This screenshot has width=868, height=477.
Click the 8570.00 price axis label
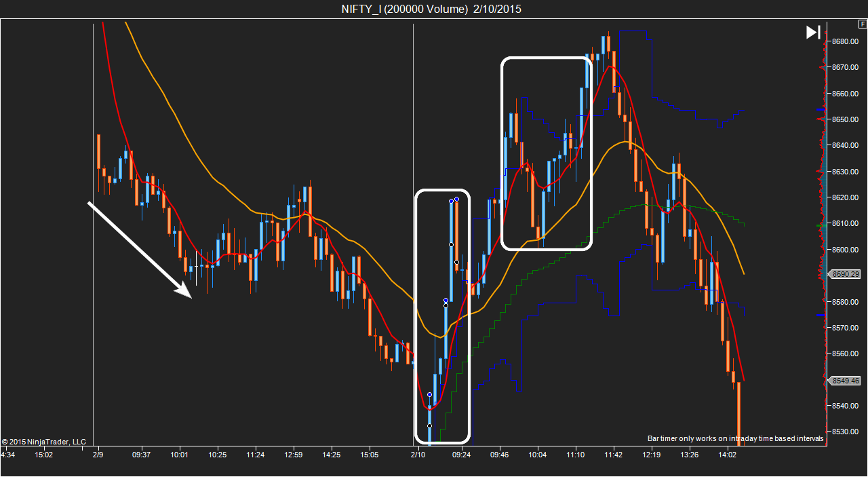click(845, 328)
